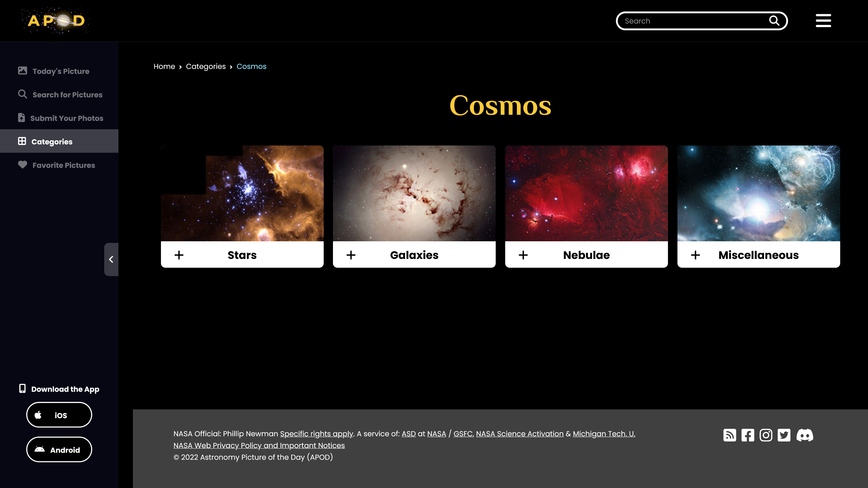Open the hamburger menu
Image resolution: width=868 pixels, height=488 pixels.
[x=823, y=21]
